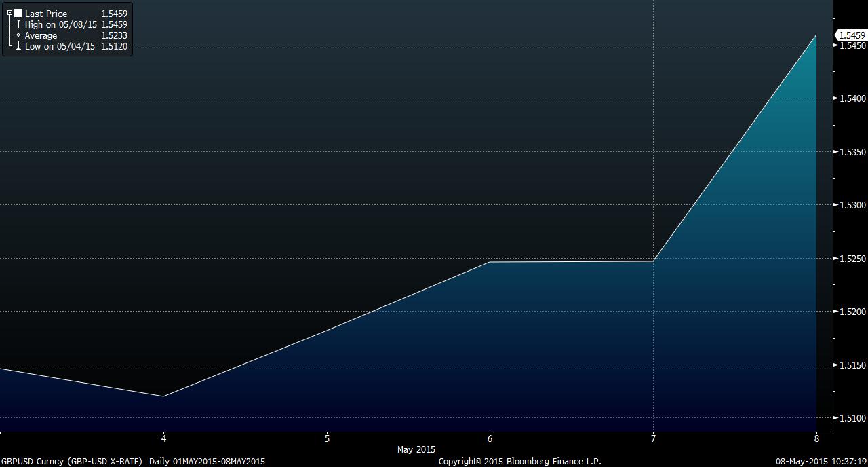Click the chart line's low point on May 4
Viewport: 868px width, 467px height.
click(x=163, y=396)
